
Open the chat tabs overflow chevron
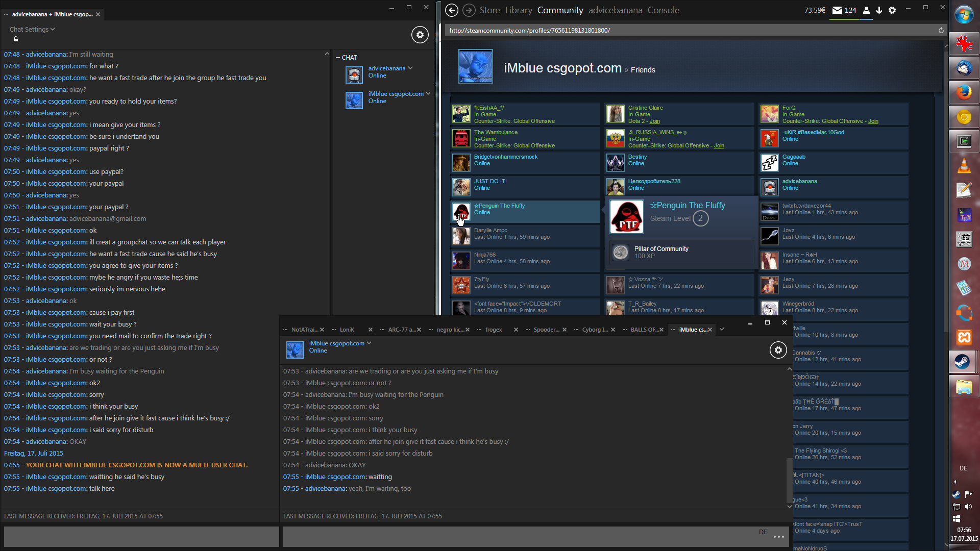coord(722,330)
